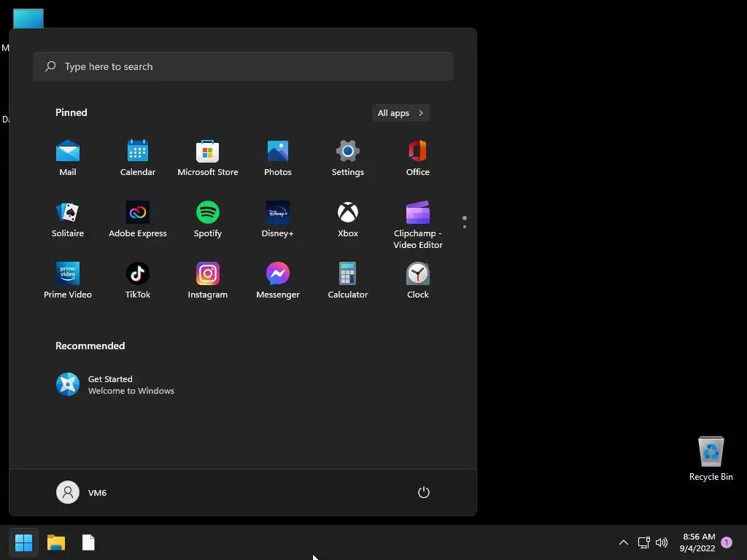Click the Power button
Screen dimensions: 747x560
tap(424, 492)
